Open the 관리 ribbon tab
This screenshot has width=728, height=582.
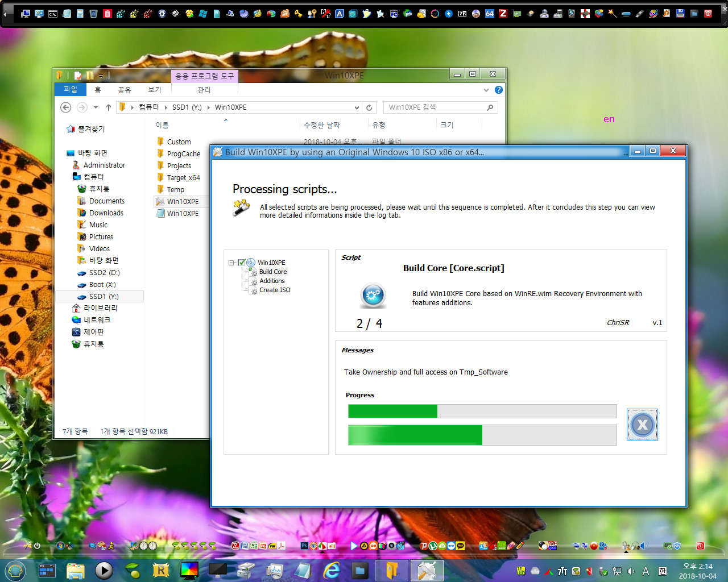204,90
